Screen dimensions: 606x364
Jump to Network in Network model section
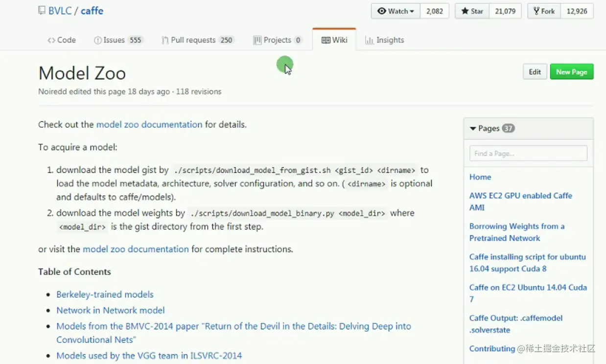click(111, 310)
